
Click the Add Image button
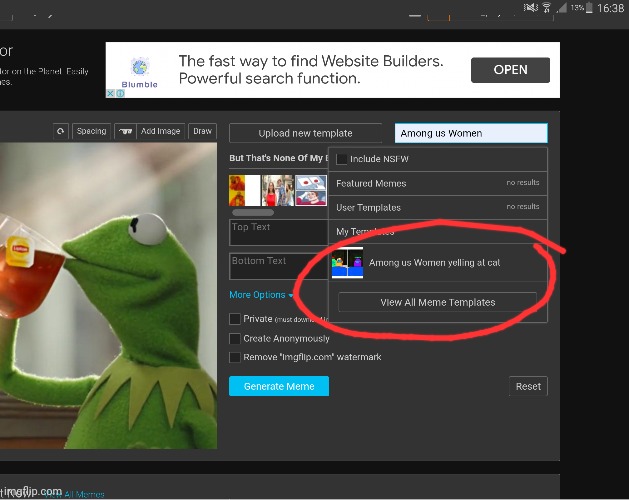pyautogui.click(x=160, y=131)
